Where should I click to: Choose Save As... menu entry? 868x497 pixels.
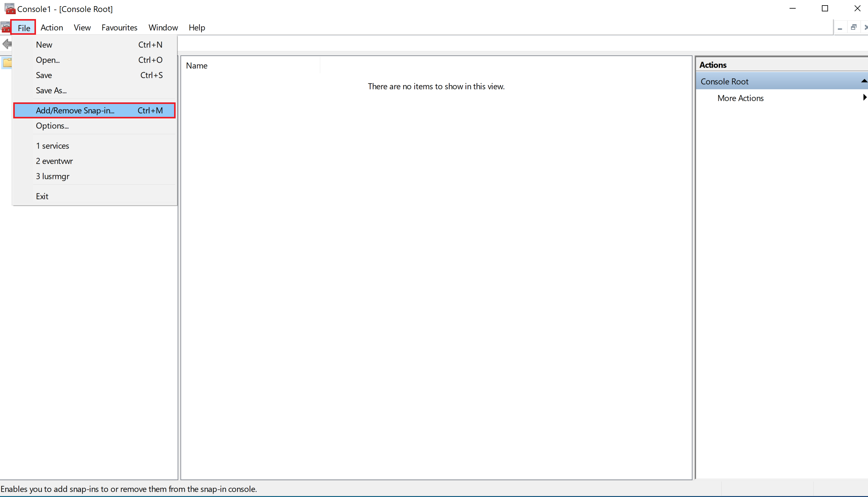pos(51,90)
